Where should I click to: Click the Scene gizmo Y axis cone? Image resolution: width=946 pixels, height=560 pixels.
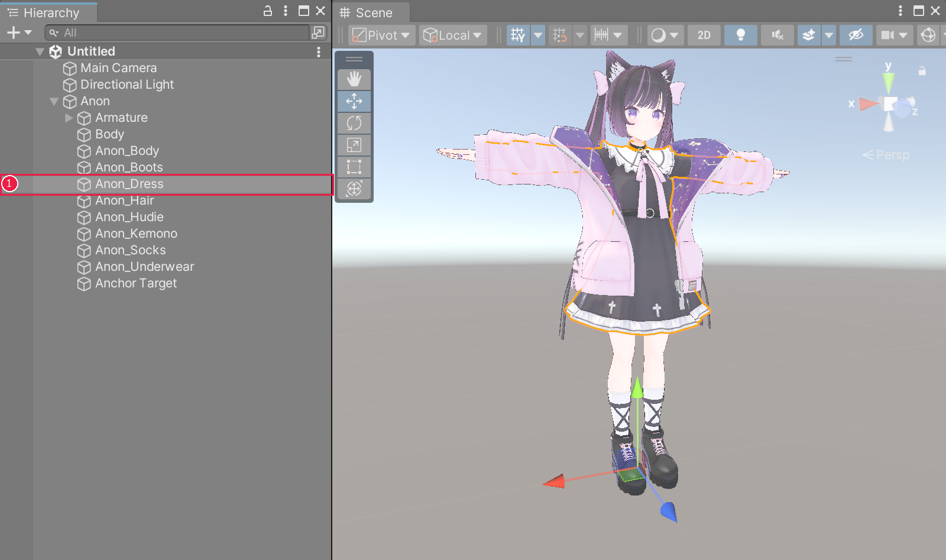coord(889,82)
